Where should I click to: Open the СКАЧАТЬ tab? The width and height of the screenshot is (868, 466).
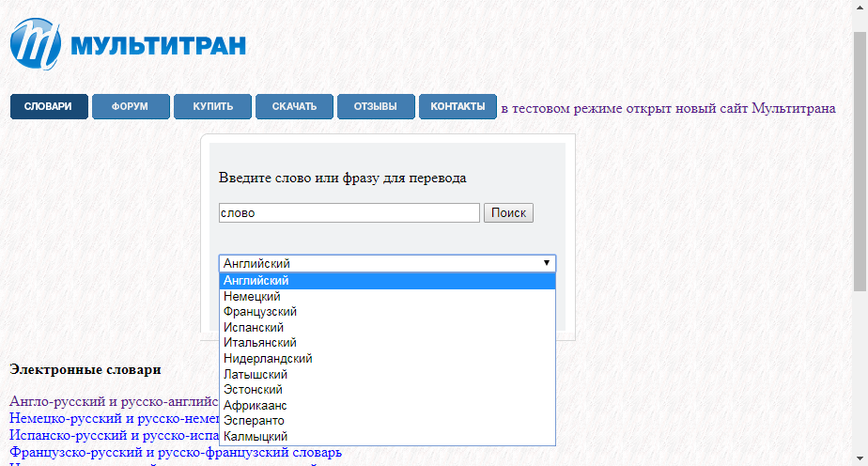pyautogui.click(x=294, y=106)
